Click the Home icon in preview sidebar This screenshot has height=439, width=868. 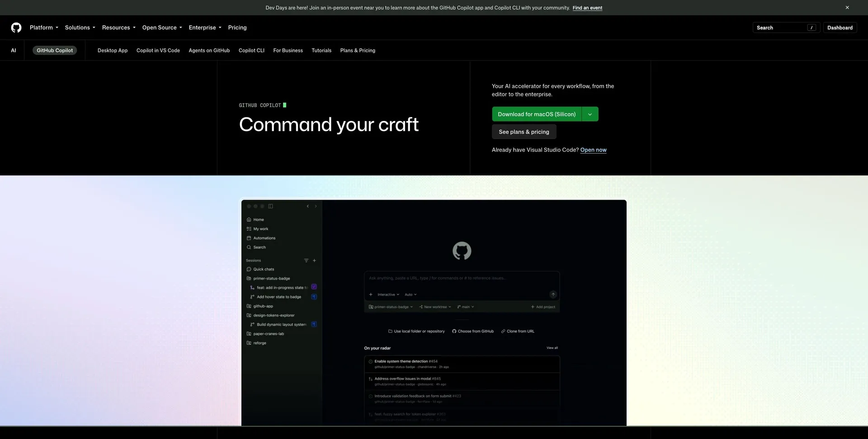tap(249, 219)
